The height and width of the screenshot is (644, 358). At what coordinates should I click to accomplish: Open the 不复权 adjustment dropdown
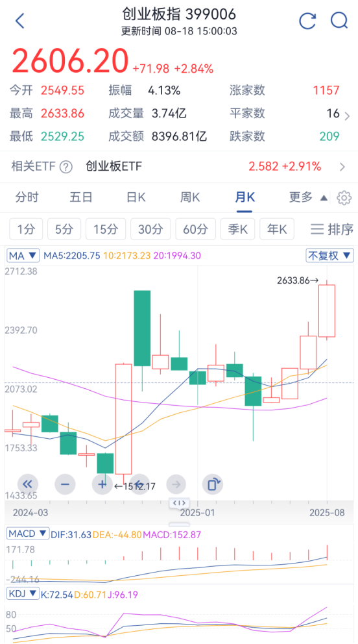click(329, 256)
